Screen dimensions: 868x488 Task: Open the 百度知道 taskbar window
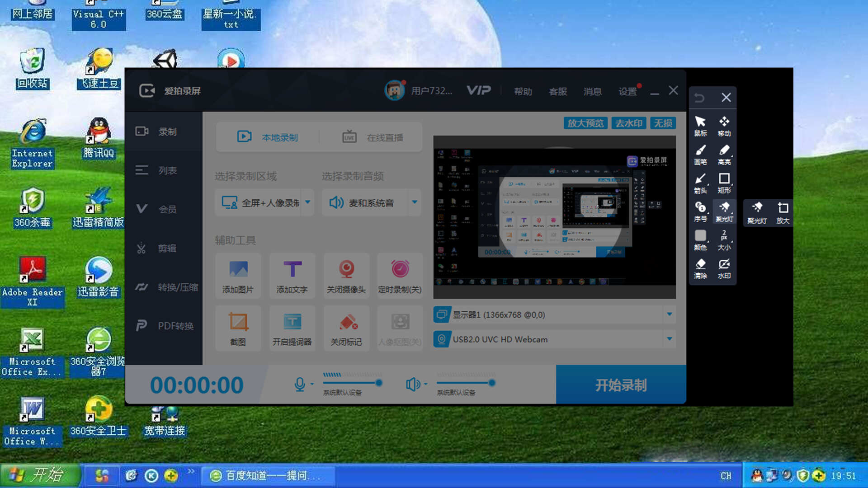268,475
